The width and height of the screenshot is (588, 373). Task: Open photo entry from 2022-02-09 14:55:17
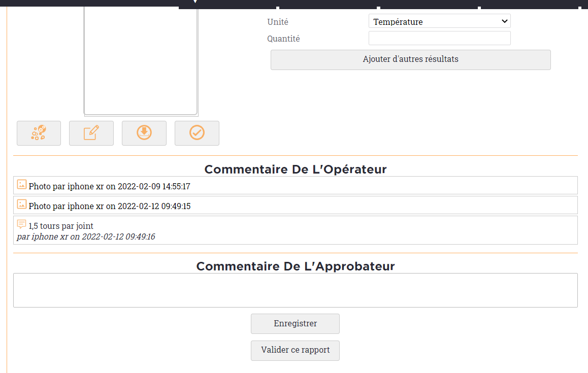pos(296,186)
